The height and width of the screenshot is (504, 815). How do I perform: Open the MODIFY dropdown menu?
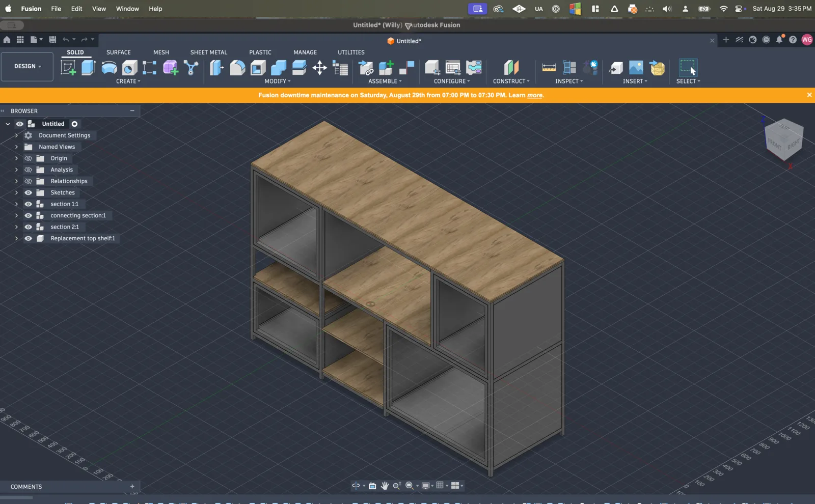click(278, 81)
